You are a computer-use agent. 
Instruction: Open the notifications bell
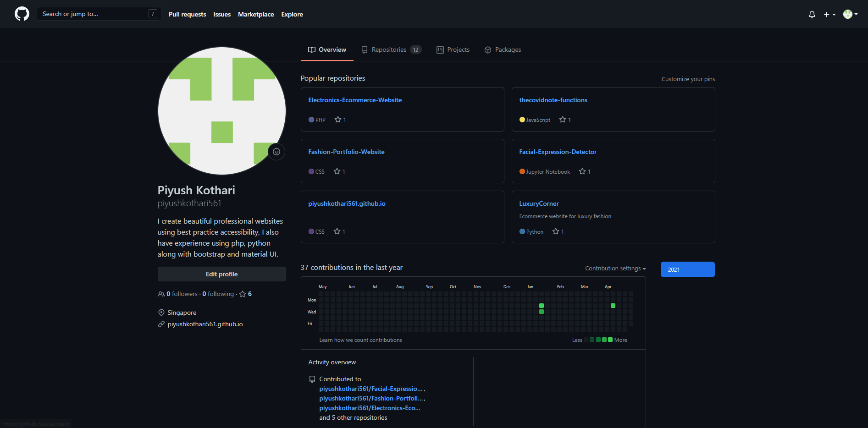[x=812, y=15]
